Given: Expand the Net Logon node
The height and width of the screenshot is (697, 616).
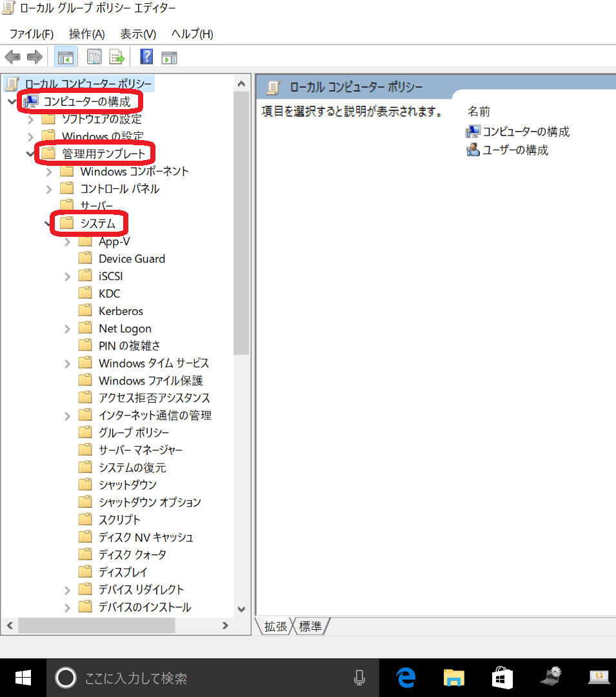Looking at the screenshot, I should point(68,329).
